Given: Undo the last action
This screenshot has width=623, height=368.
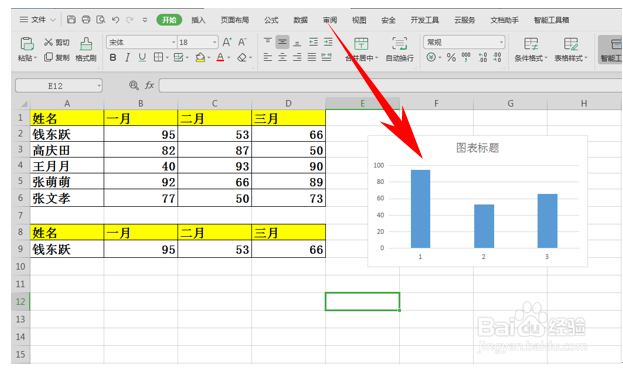Looking at the screenshot, I should point(116,19).
